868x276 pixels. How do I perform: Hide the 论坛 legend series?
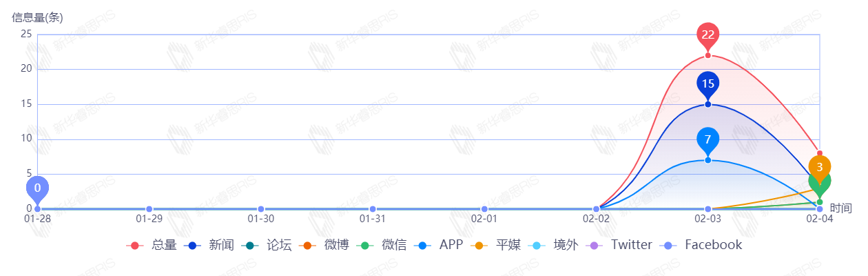pyautogui.click(x=268, y=245)
